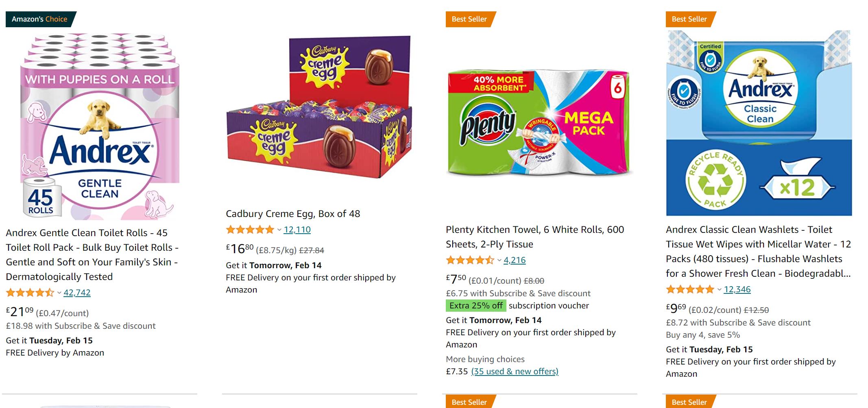
Task: Open the 42,742 reviews link
Action: click(77, 293)
